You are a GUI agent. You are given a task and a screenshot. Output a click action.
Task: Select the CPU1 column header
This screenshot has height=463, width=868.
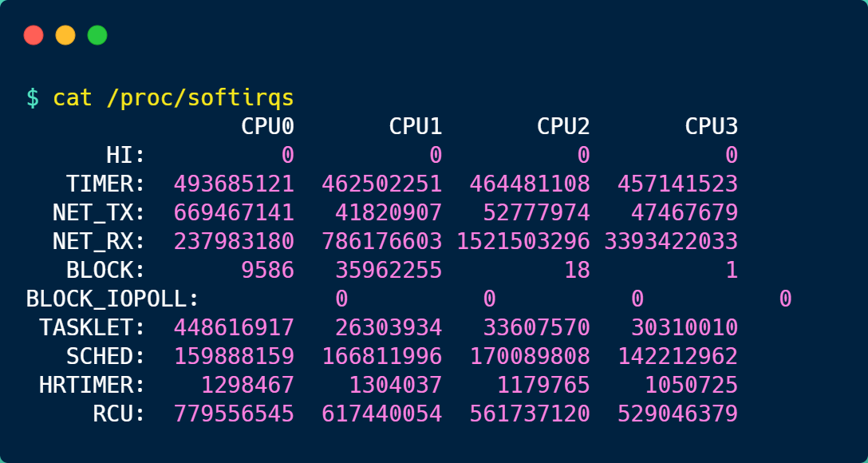coord(415,127)
